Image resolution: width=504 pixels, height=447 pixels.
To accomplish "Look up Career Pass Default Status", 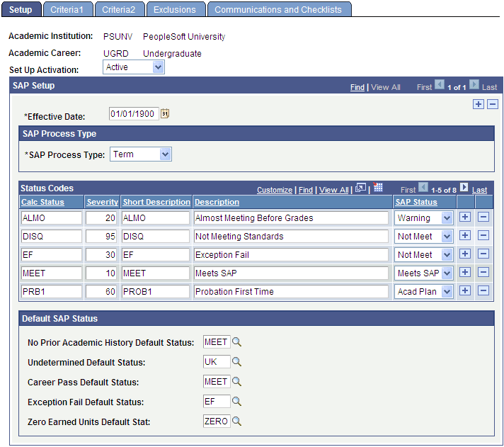I will click(236, 382).
